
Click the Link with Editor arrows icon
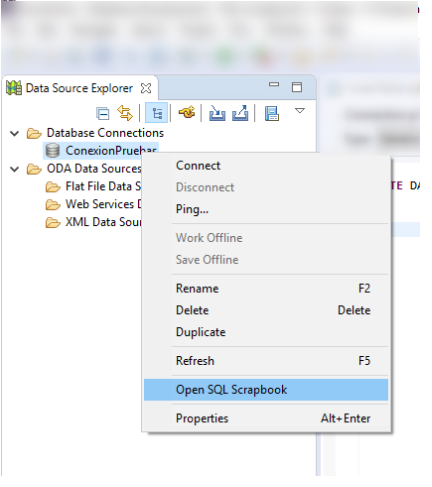pyautogui.click(x=125, y=113)
